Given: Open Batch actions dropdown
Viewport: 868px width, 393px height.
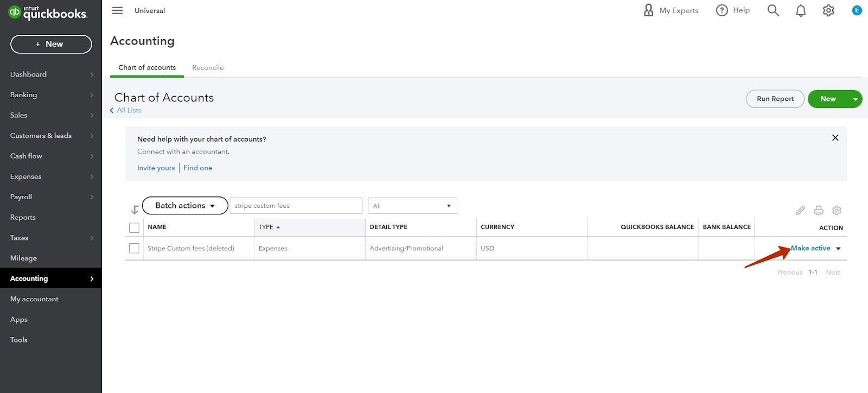Looking at the screenshot, I should point(185,206).
